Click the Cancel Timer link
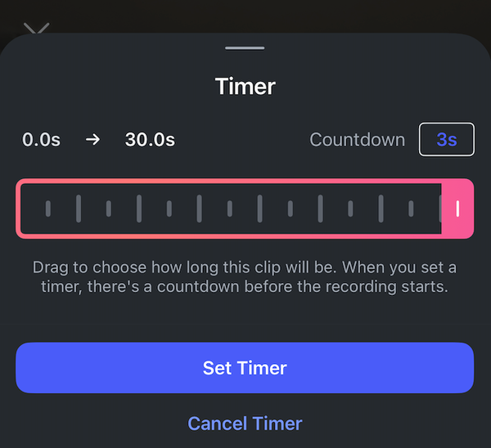Image resolution: width=491 pixels, height=448 pixels. click(x=245, y=423)
